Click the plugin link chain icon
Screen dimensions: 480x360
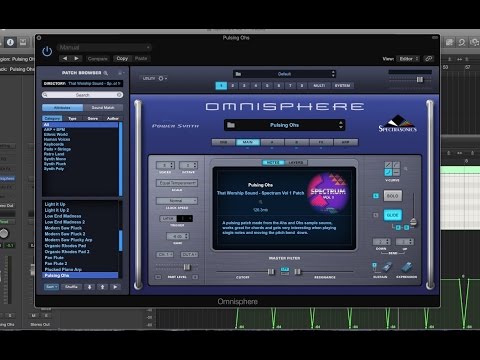pos(429,59)
